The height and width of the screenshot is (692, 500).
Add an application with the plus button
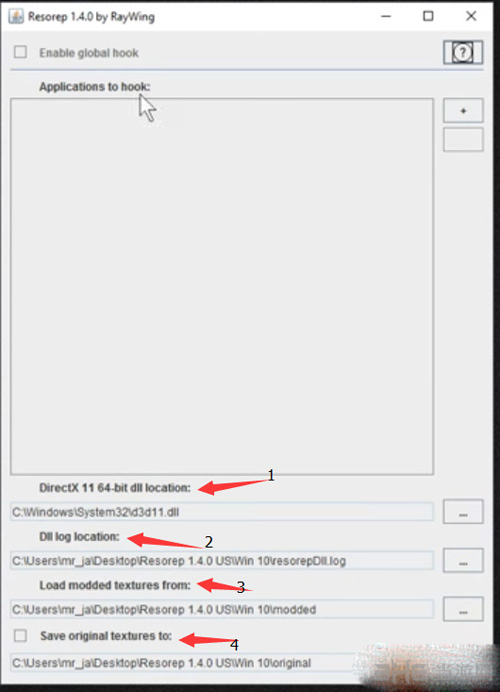pyautogui.click(x=463, y=110)
